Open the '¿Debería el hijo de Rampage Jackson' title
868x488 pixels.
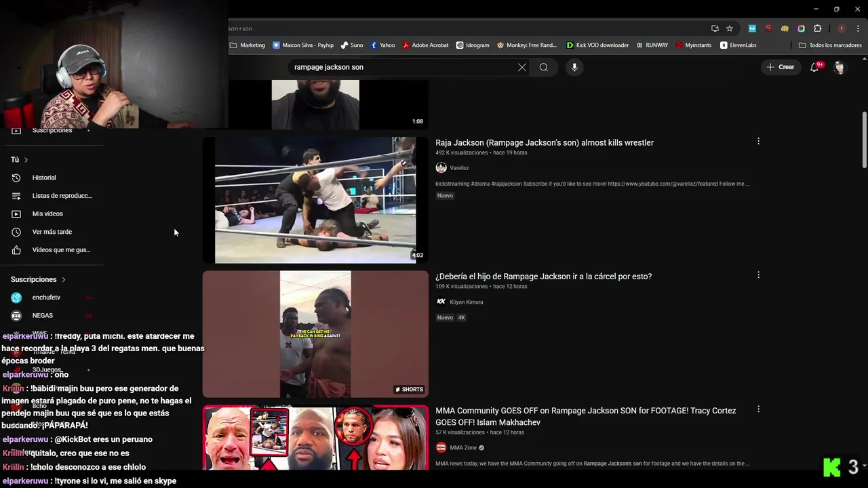pos(543,277)
